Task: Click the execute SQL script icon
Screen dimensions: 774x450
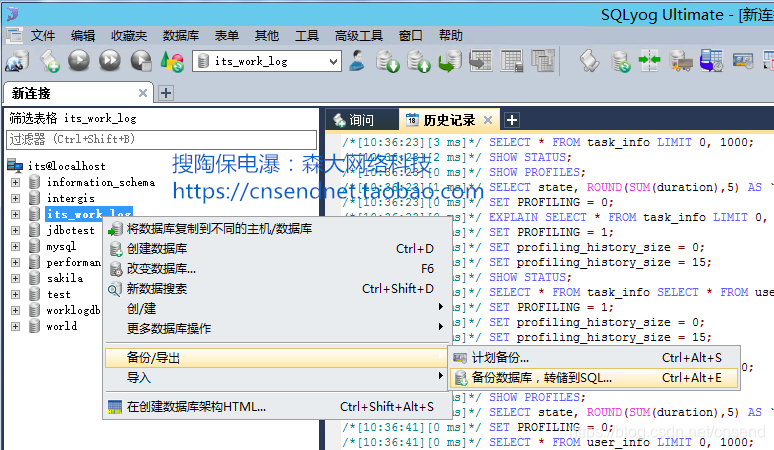Action: [x=449, y=61]
